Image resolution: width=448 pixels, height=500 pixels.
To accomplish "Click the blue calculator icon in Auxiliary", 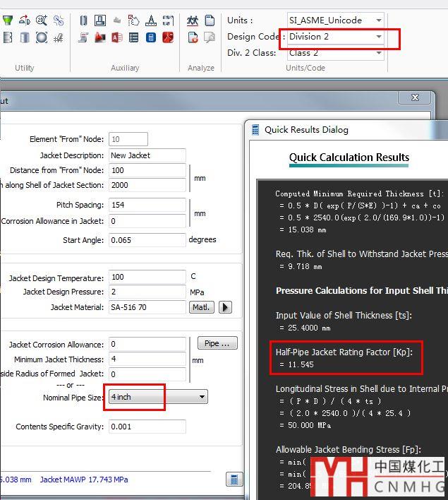I will (151, 37).
